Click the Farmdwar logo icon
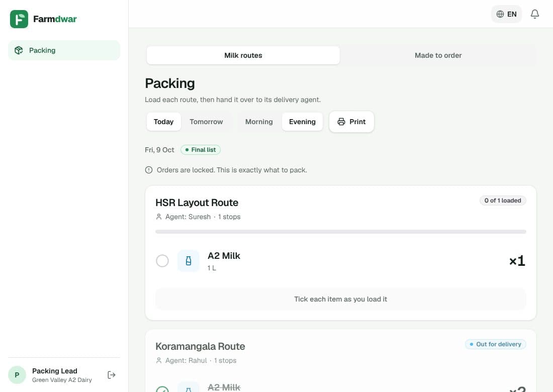The image size is (553, 392). pos(19,19)
